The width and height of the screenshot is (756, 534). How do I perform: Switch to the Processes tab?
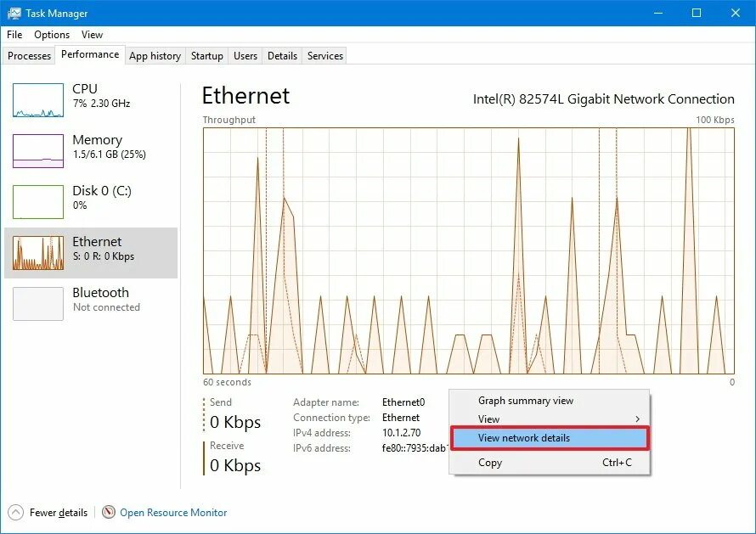[29, 56]
